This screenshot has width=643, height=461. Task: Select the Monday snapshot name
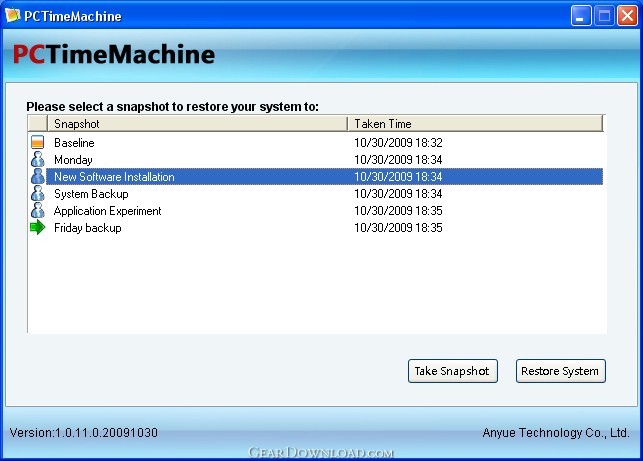click(73, 160)
